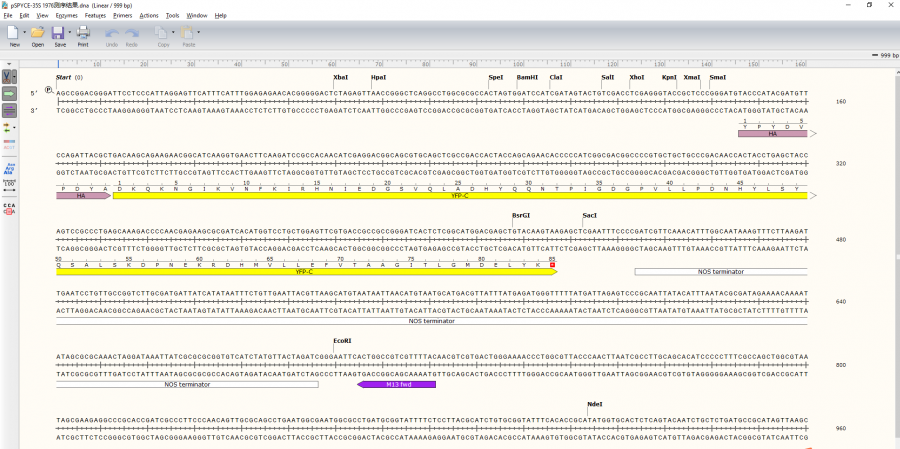The height and width of the screenshot is (449, 900).
Task: Select the XhoI enzyme label
Action: click(637, 77)
